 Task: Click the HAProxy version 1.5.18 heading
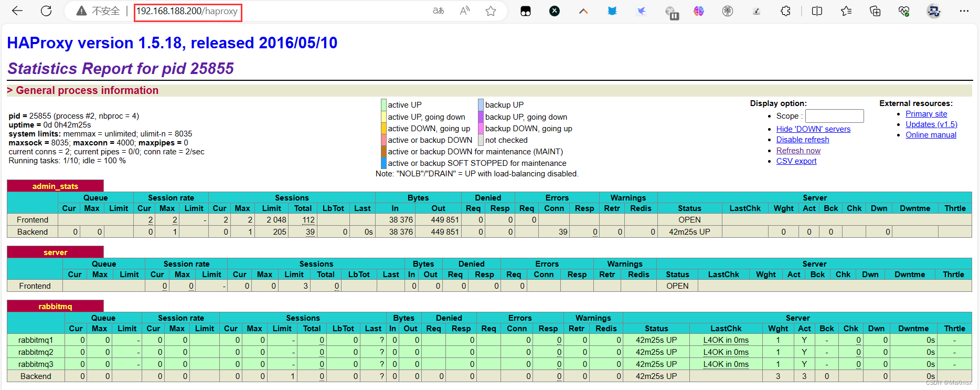(172, 43)
